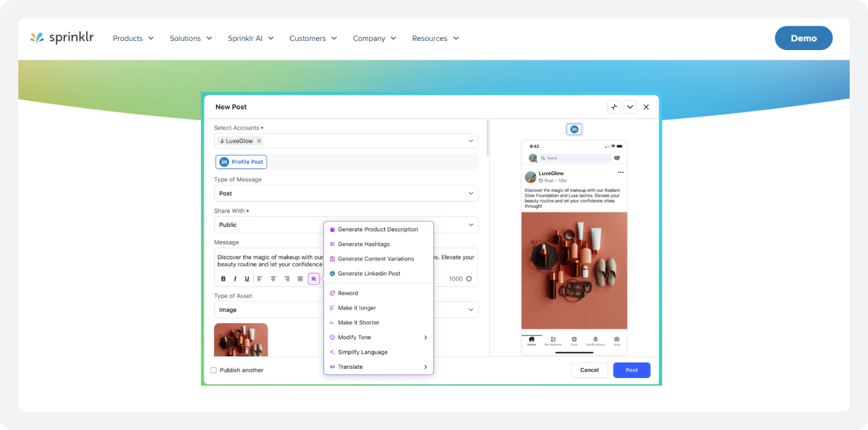Toggle underline formatting in message editor
The width and height of the screenshot is (868, 430).
[x=247, y=279]
